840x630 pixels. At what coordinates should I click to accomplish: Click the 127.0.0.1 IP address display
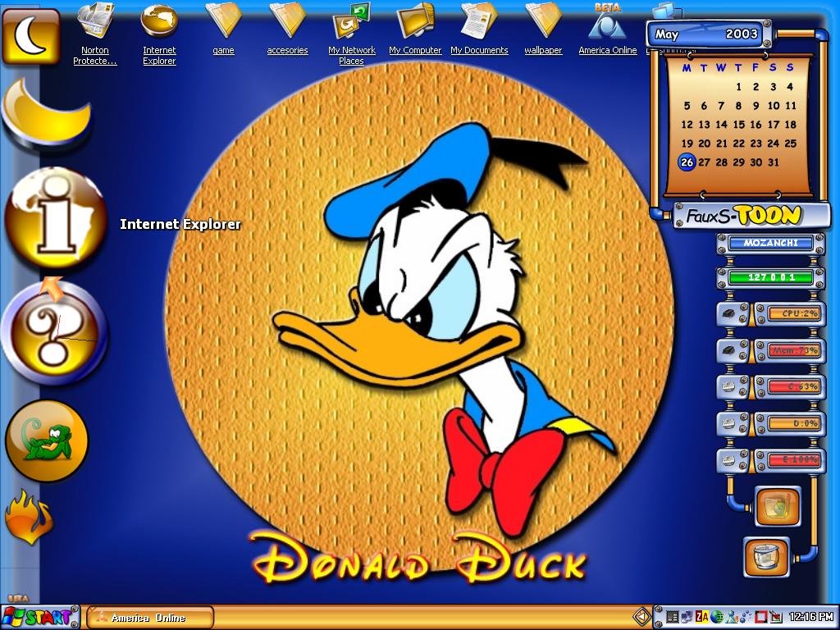point(771,277)
